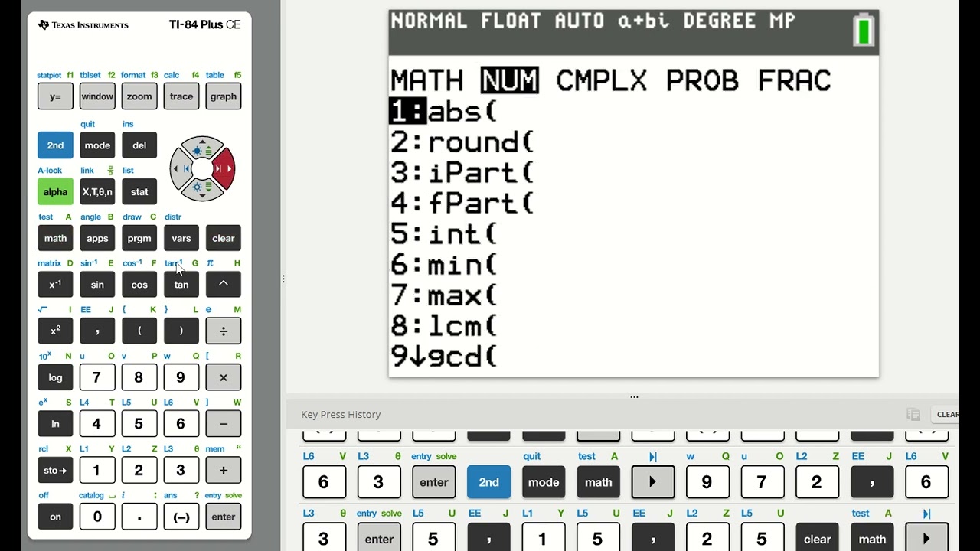Tap the zoom key on the keypad
The height and width of the screenshot is (551, 980).
[139, 96]
